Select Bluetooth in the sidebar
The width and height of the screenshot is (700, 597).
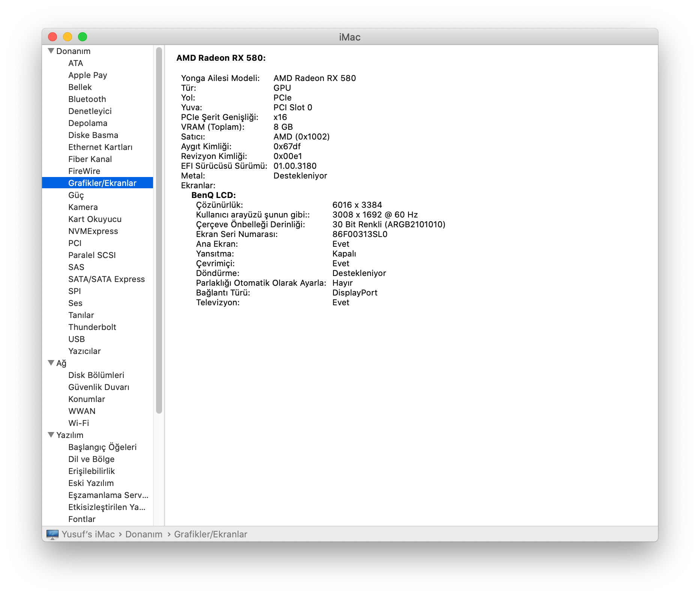pyautogui.click(x=87, y=99)
